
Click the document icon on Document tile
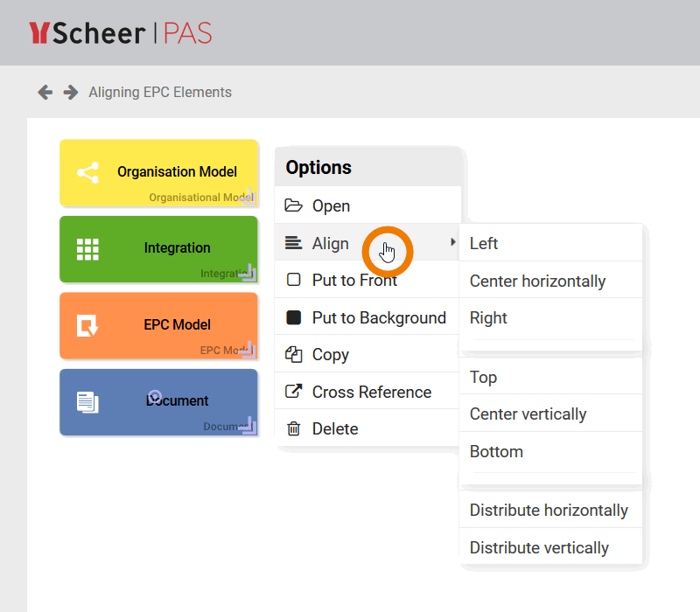[87, 402]
